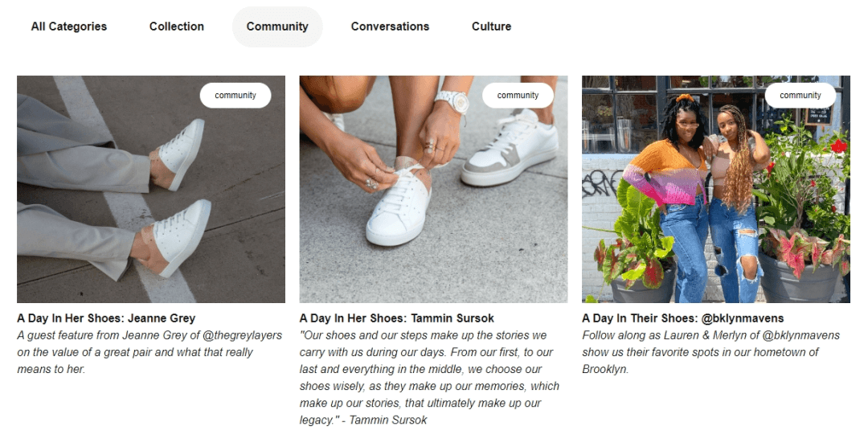Image resolution: width=868 pixels, height=443 pixels.
Task: Open the @bklynmavens street photo
Action: (x=716, y=190)
